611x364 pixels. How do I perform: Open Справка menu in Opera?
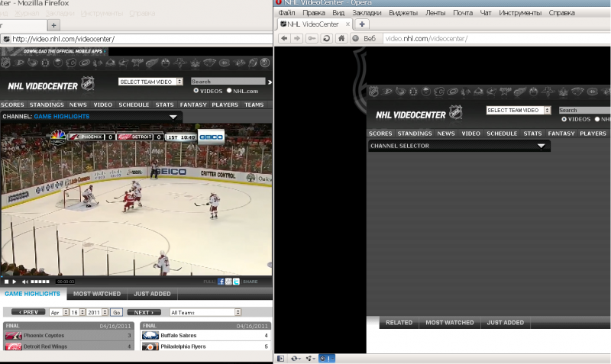click(x=561, y=13)
